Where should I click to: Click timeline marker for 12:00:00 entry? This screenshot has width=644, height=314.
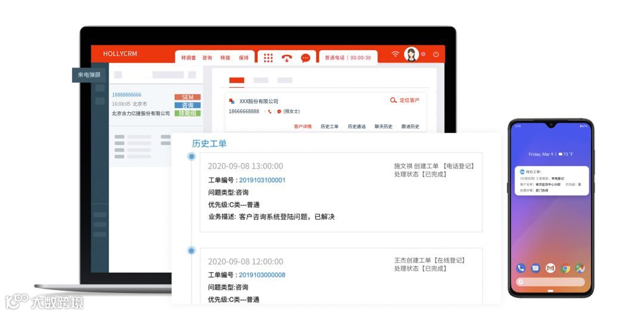point(191,250)
